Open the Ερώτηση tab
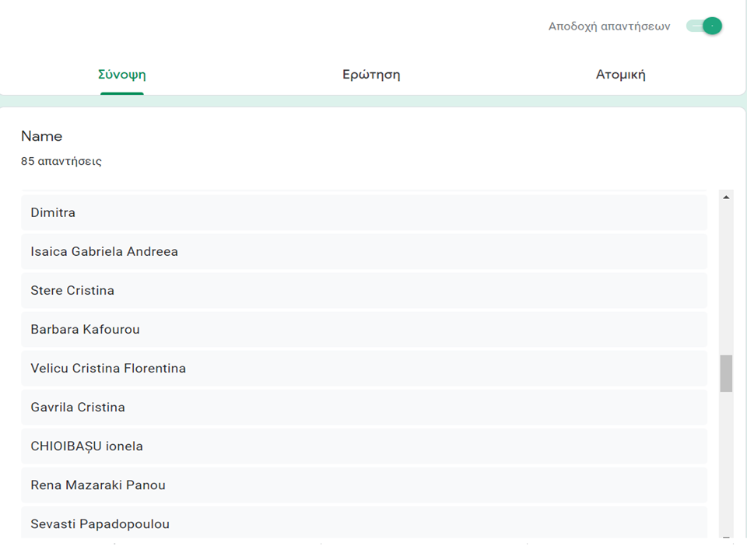The image size is (747, 560). [x=371, y=75]
